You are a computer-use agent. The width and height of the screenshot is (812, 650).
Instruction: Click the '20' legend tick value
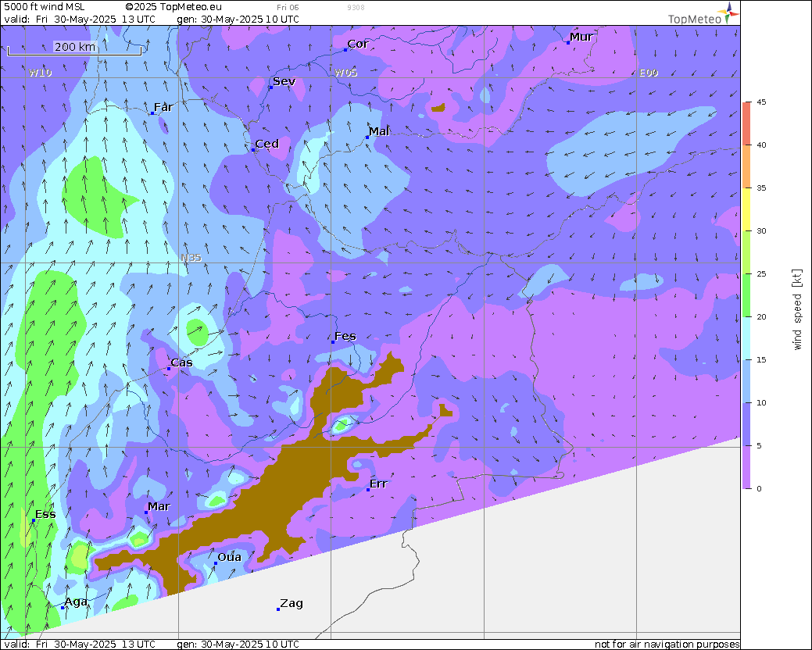(761, 317)
